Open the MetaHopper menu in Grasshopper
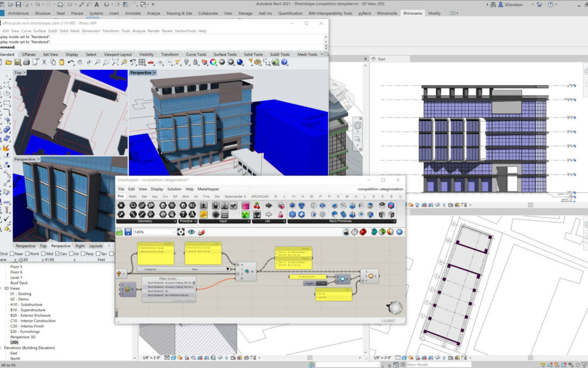The width and height of the screenshot is (588, 368). (x=208, y=189)
